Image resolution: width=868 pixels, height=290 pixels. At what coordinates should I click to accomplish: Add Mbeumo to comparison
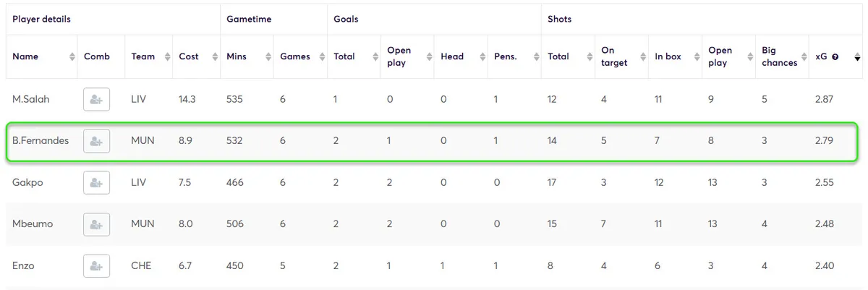96,224
